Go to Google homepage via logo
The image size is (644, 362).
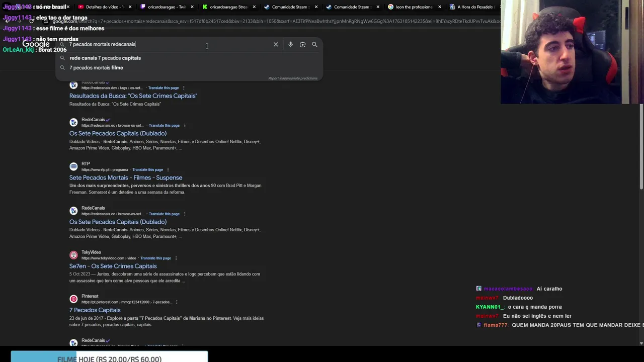point(36,44)
